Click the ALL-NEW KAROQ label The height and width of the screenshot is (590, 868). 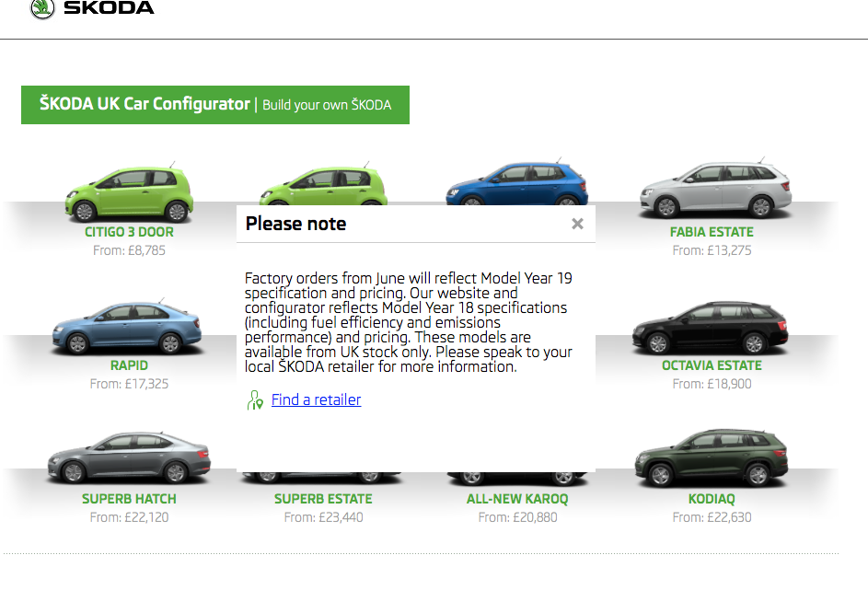coord(517,499)
